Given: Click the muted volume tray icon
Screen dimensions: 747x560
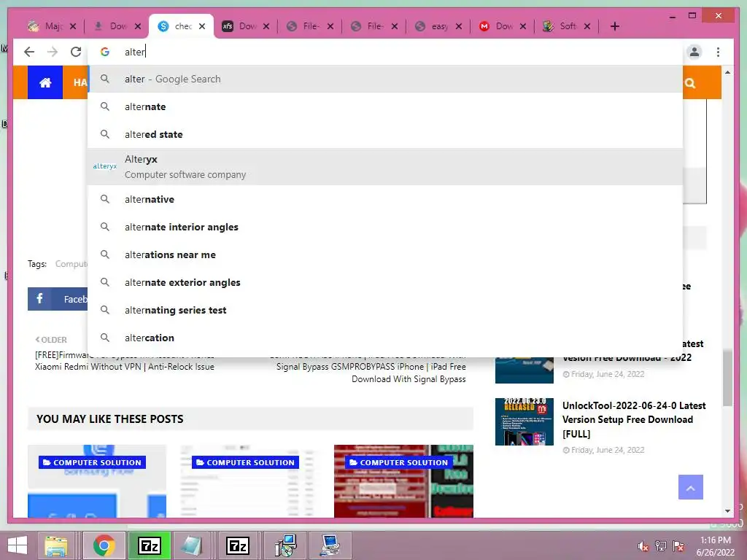Looking at the screenshot, I should (x=643, y=546).
